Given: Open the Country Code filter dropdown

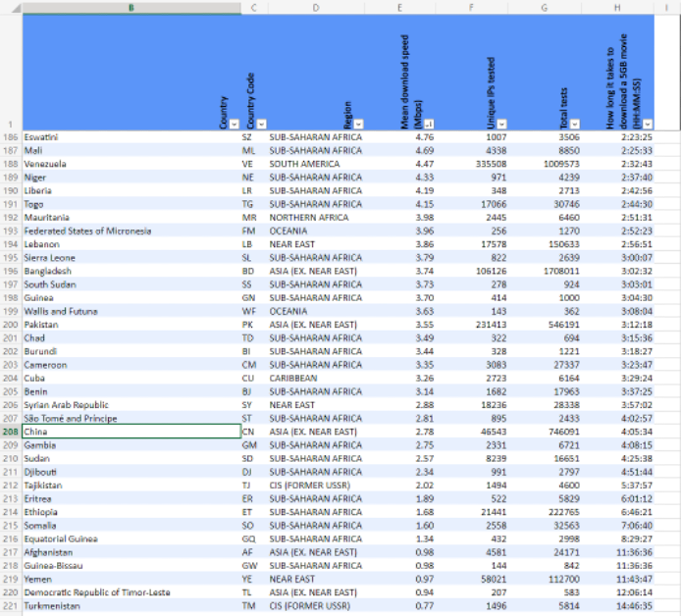Looking at the screenshot, I should (258, 124).
